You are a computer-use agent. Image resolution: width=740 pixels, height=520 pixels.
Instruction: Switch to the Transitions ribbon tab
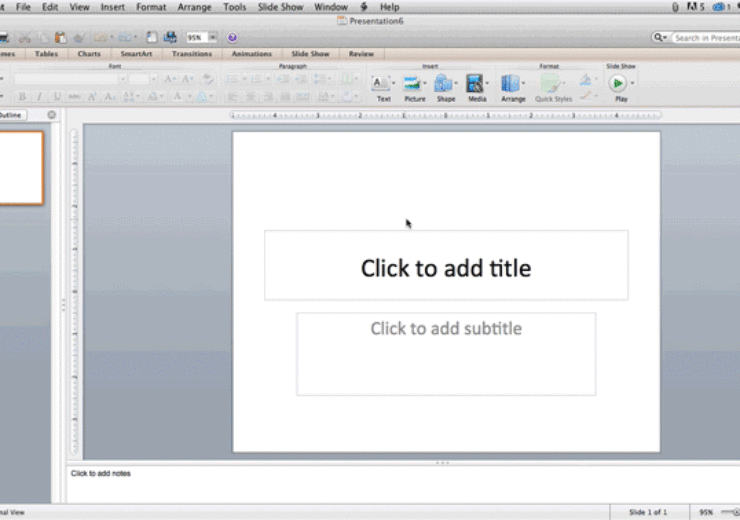point(191,54)
